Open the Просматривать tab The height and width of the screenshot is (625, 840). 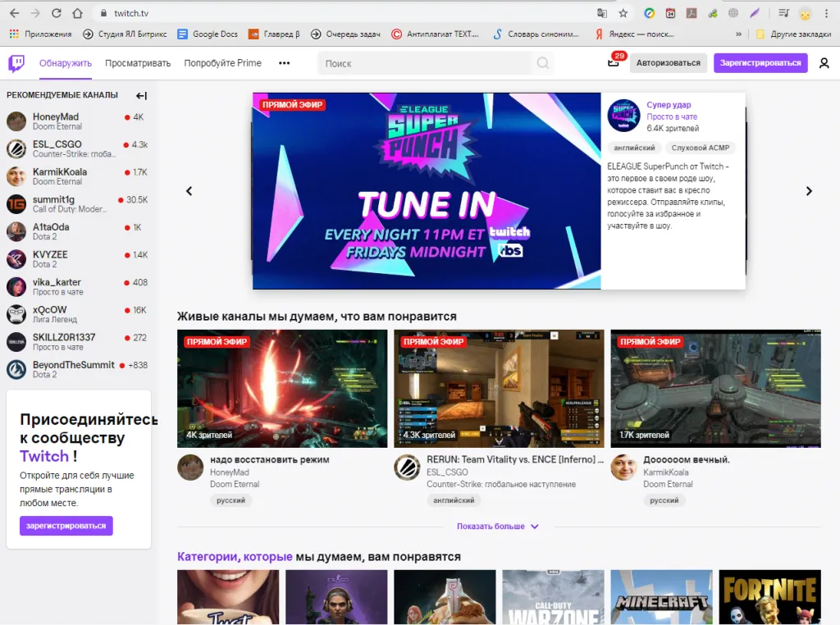pyautogui.click(x=138, y=63)
